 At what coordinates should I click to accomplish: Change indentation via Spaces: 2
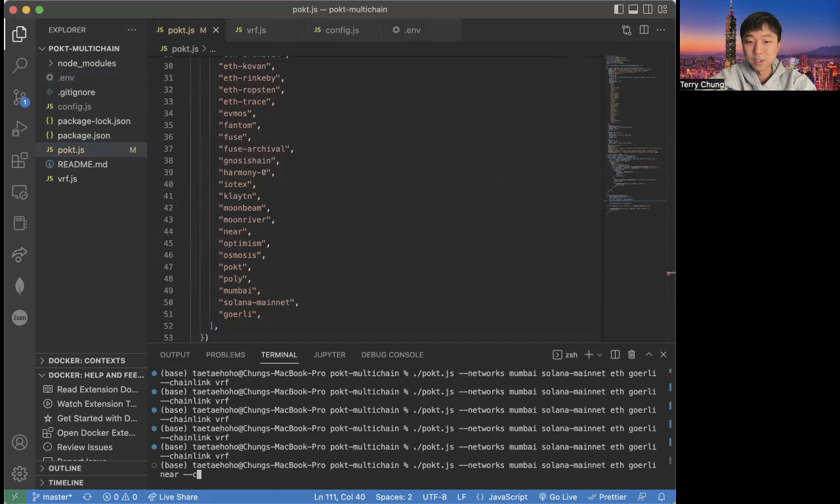394,497
